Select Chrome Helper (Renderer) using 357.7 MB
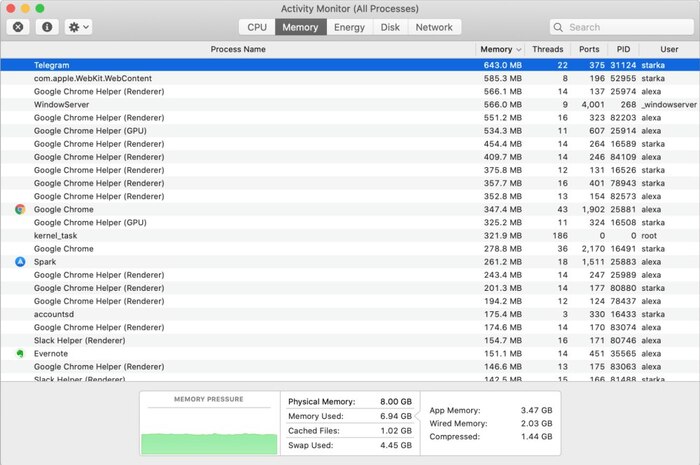The height and width of the screenshot is (465, 700). [x=350, y=183]
